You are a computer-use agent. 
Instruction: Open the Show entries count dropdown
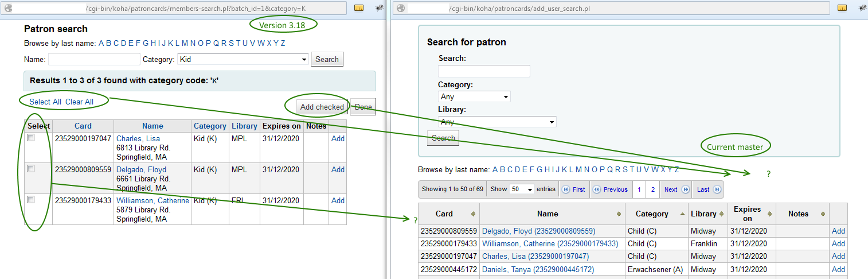click(x=522, y=189)
